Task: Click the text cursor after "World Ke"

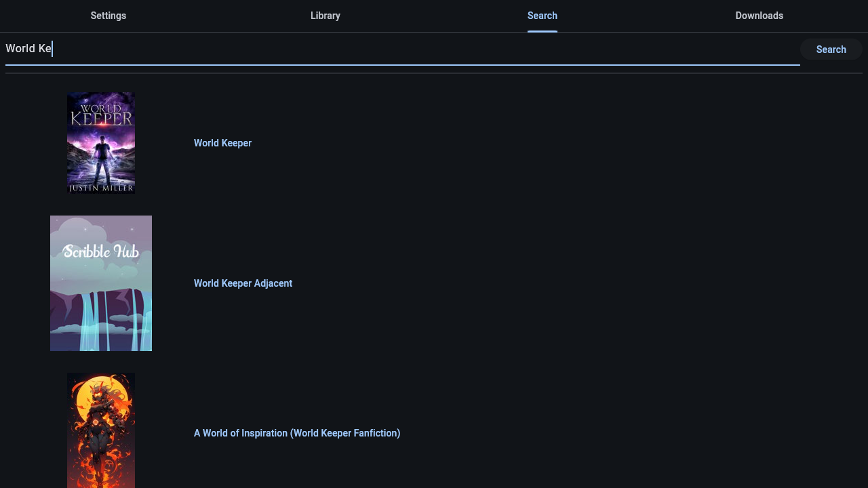Action: click(52, 49)
